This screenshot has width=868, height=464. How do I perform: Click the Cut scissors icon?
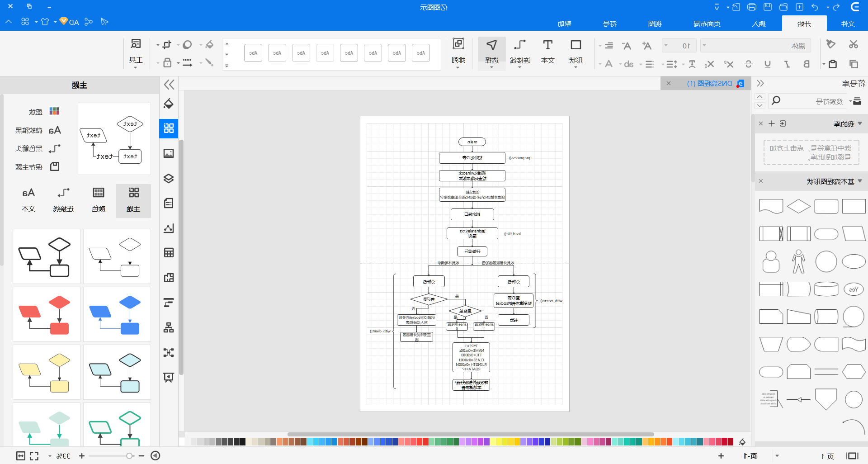(853, 44)
